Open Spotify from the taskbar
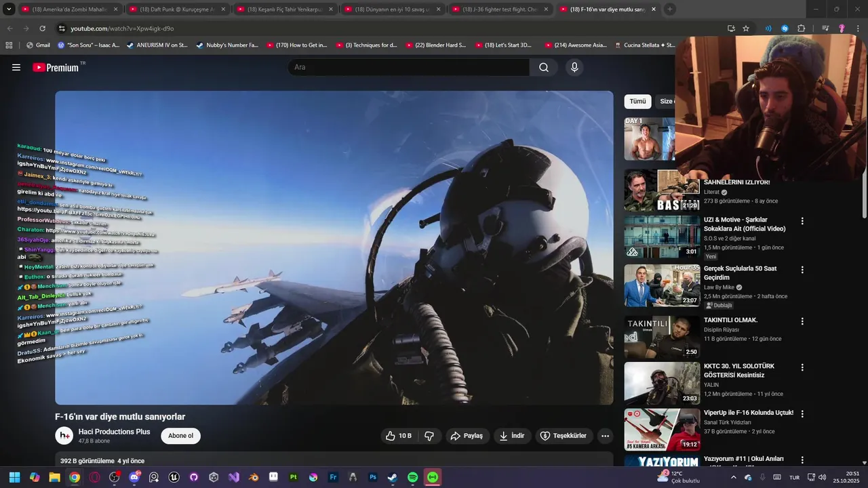This screenshot has height=488, width=868. pyautogui.click(x=412, y=477)
